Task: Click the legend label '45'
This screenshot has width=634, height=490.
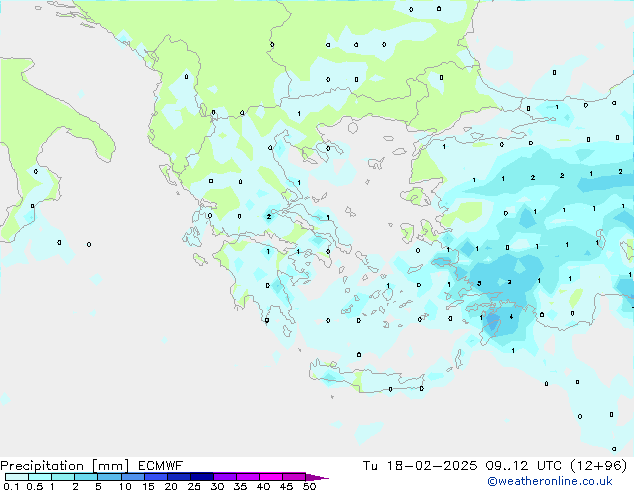Action: 286,486
